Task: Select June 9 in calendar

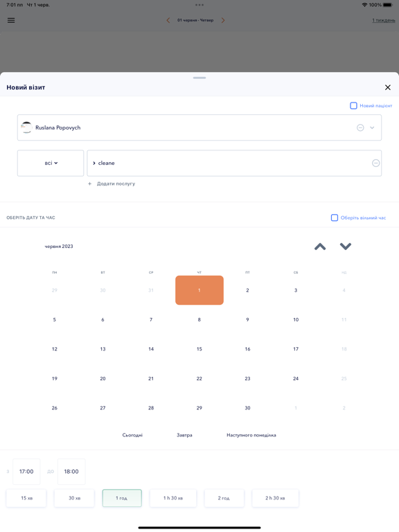Action: click(248, 319)
